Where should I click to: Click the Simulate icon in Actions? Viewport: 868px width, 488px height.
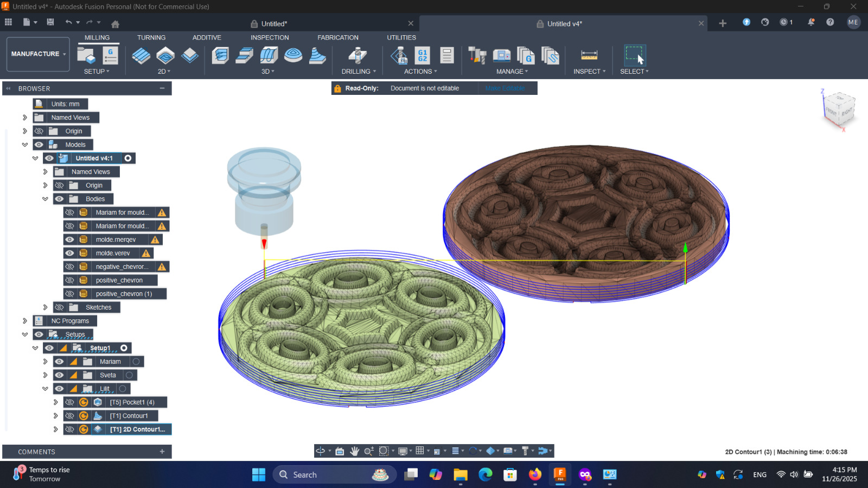(x=399, y=55)
